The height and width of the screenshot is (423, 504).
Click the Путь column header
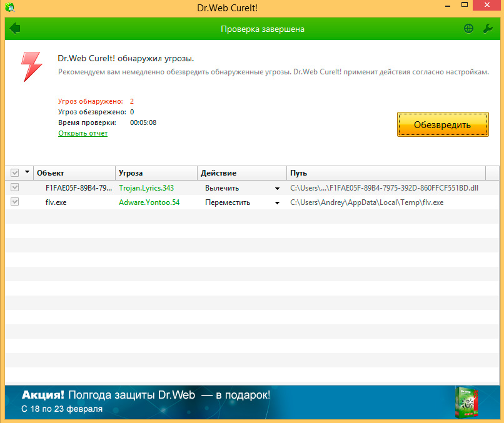(385, 173)
